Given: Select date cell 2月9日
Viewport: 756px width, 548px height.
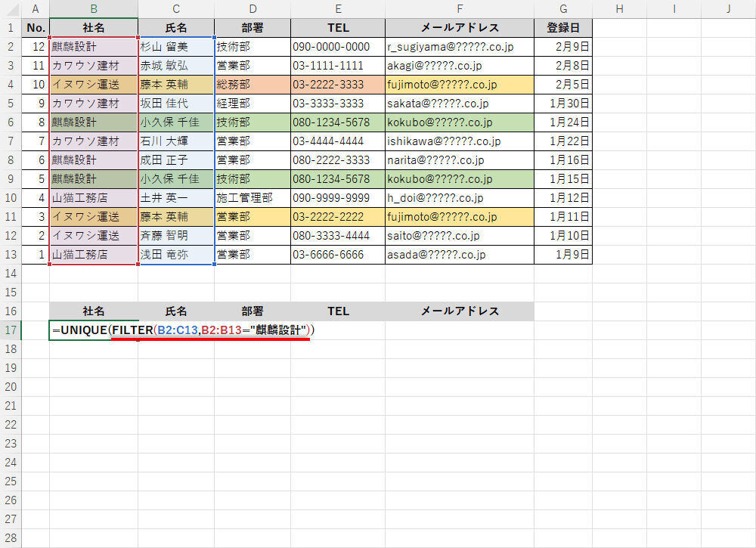Looking at the screenshot, I should pos(563,47).
